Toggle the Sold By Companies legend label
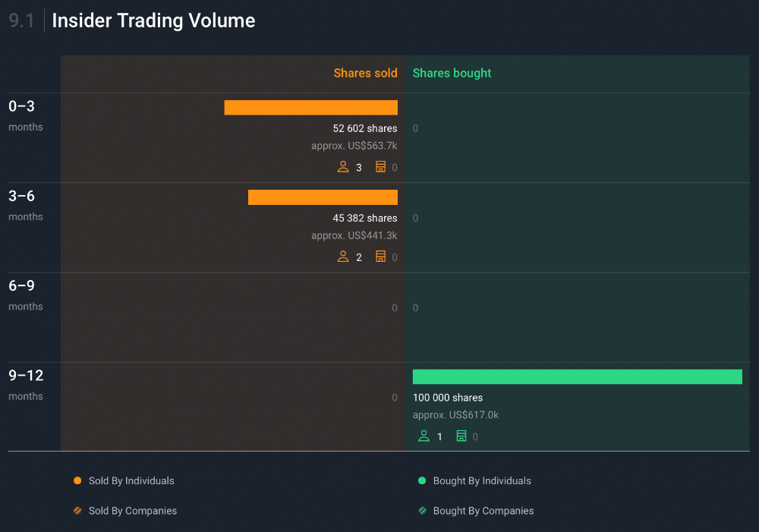Image resolution: width=759 pixels, height=532 pixels. click(x=133, y=511)
